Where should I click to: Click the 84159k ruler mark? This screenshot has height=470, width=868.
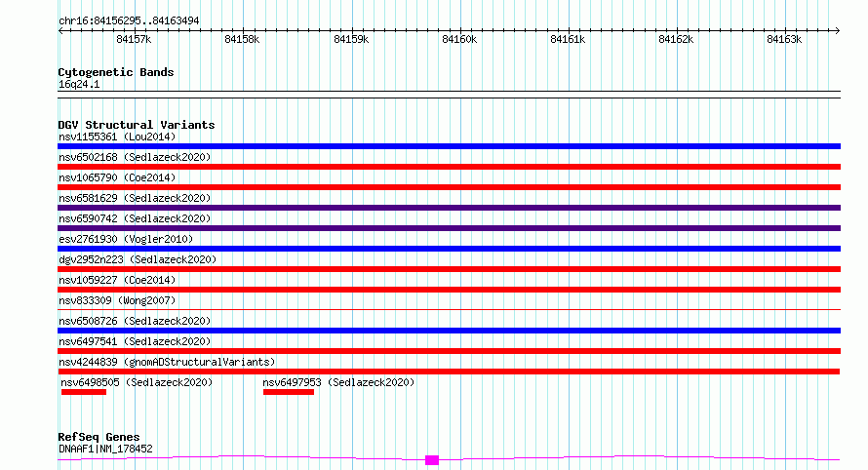[351, 39]
